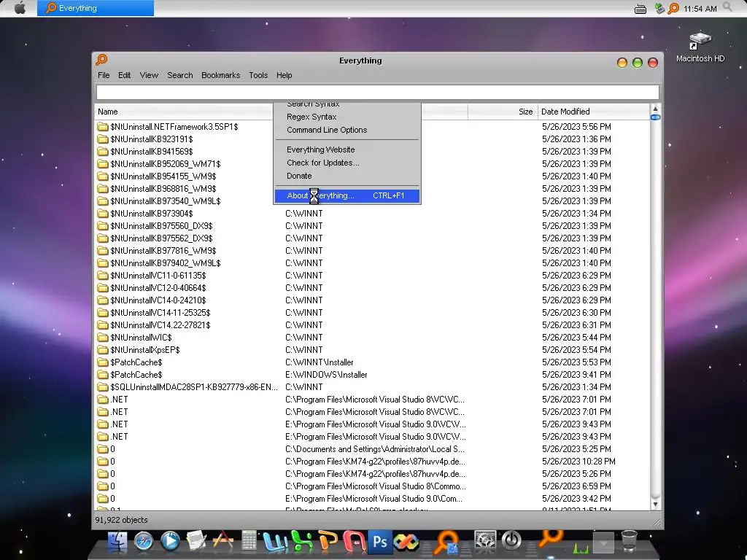Open the Apple menu logo
Viewport: 747px width, 560px height.
pos(20,8)
